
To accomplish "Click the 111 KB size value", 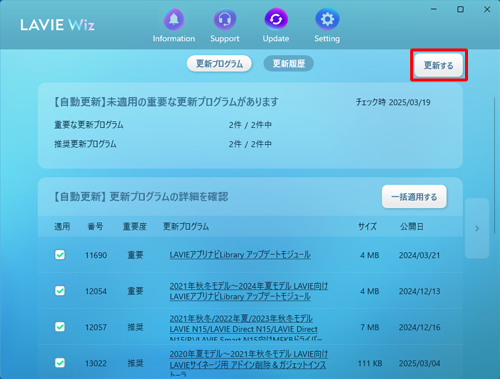I will (x=370, y=363).
